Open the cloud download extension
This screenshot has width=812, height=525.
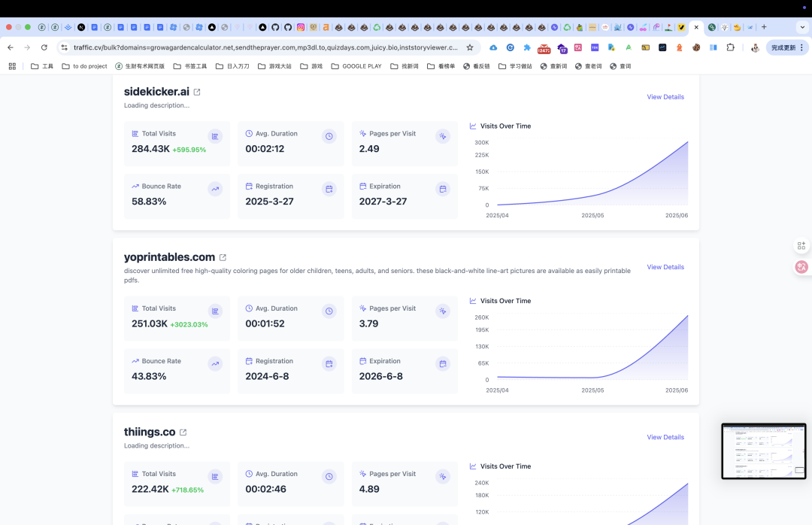(x=493, y=47)
